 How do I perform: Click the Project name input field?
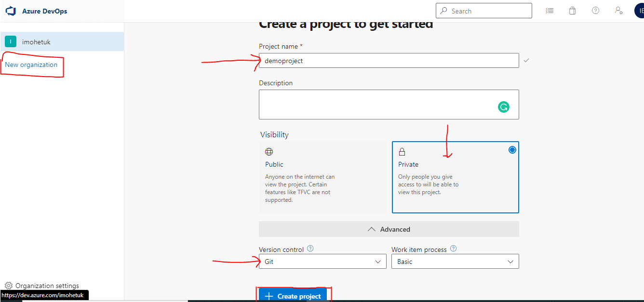coord(389,61)
